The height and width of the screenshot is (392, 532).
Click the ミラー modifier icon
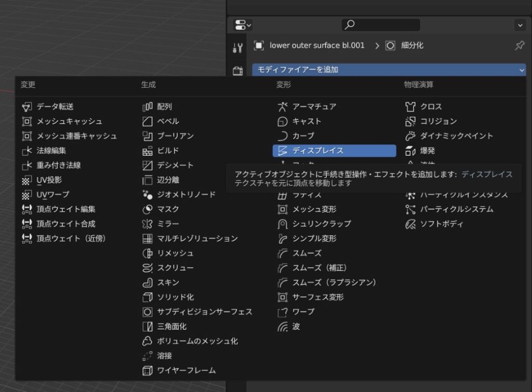[148, 224]
